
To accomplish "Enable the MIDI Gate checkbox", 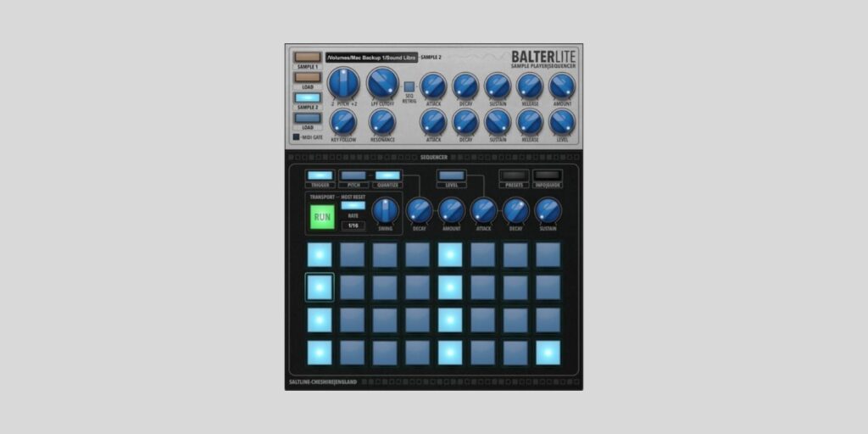I will (296, 136).
